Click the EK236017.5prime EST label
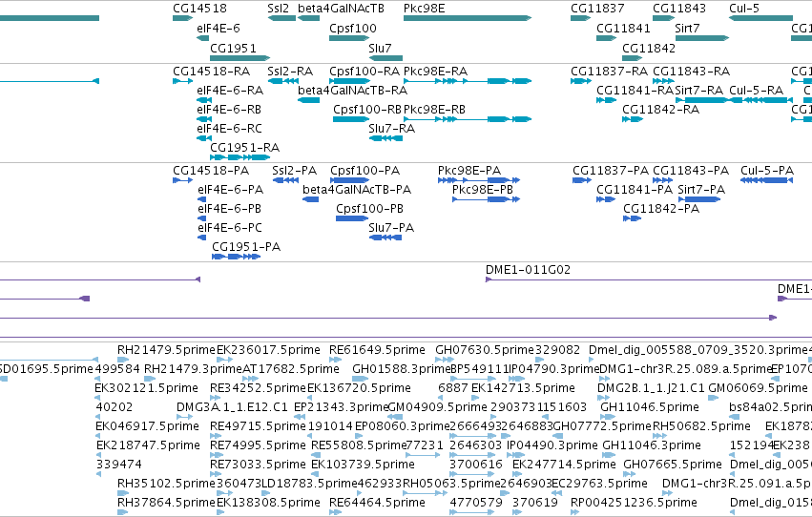812x517 pixels. coord(268,350)
